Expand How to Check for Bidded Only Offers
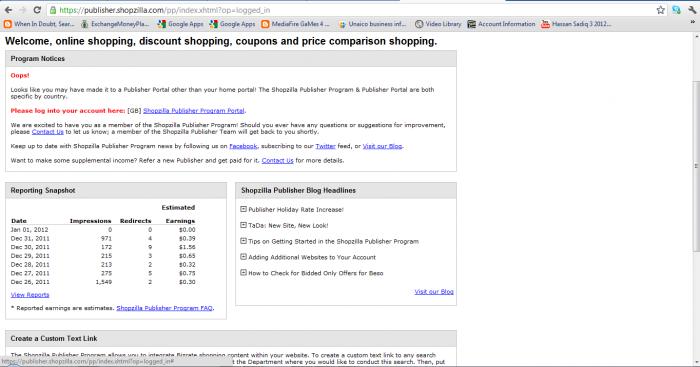The image size is (700, 367). point(243,272)
